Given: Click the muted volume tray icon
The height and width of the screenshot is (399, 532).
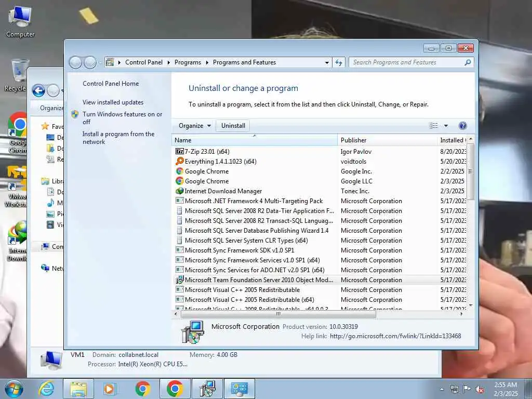Looking at the screenshot, I should tap(480, 390).
